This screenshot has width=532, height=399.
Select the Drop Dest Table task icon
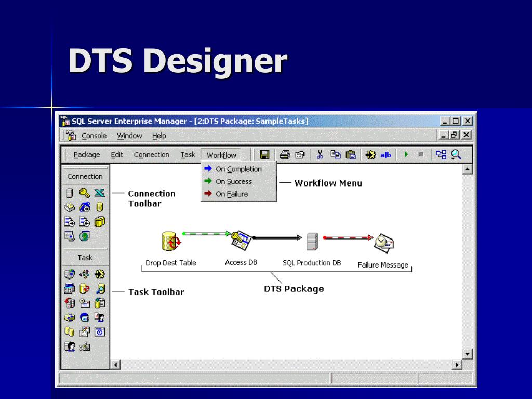click(x=170, y=242)
